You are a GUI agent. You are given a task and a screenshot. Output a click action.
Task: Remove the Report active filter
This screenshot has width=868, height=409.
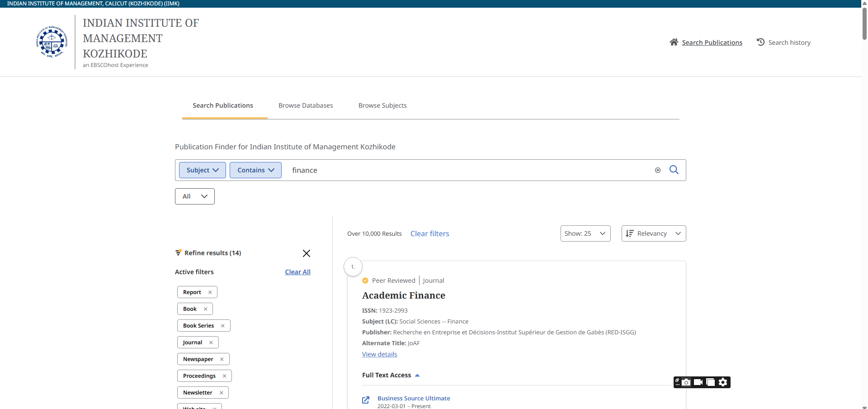210,292
